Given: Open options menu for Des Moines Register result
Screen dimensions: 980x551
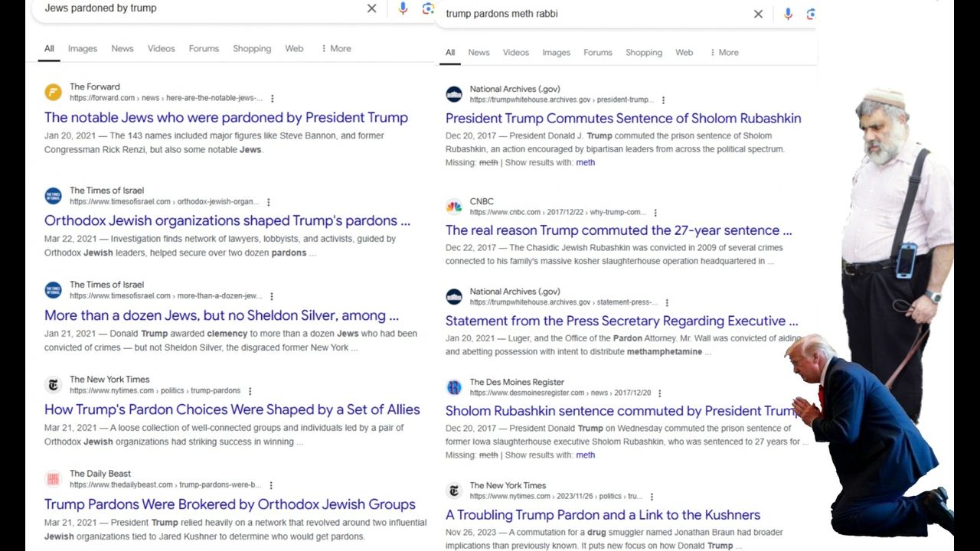Looking at the screenshot, I should tap(659, 393).
